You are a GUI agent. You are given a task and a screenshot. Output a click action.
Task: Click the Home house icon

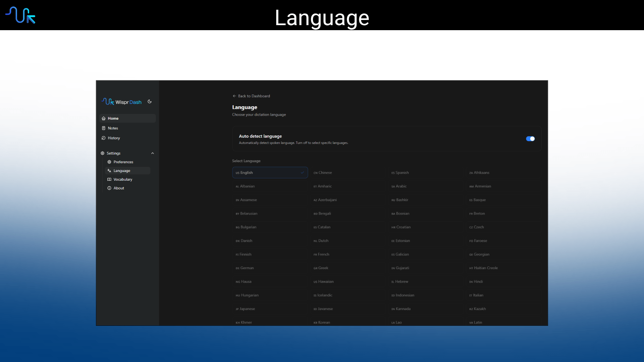point(104,118)
